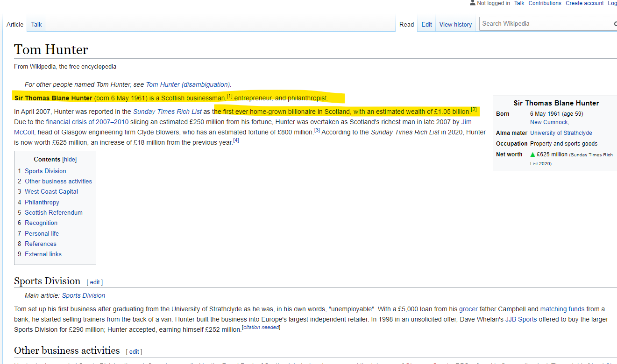Jump to External links in contents
Image resolution: width=617 pixels, height=364 pixels.
click(x=43, y=254)
